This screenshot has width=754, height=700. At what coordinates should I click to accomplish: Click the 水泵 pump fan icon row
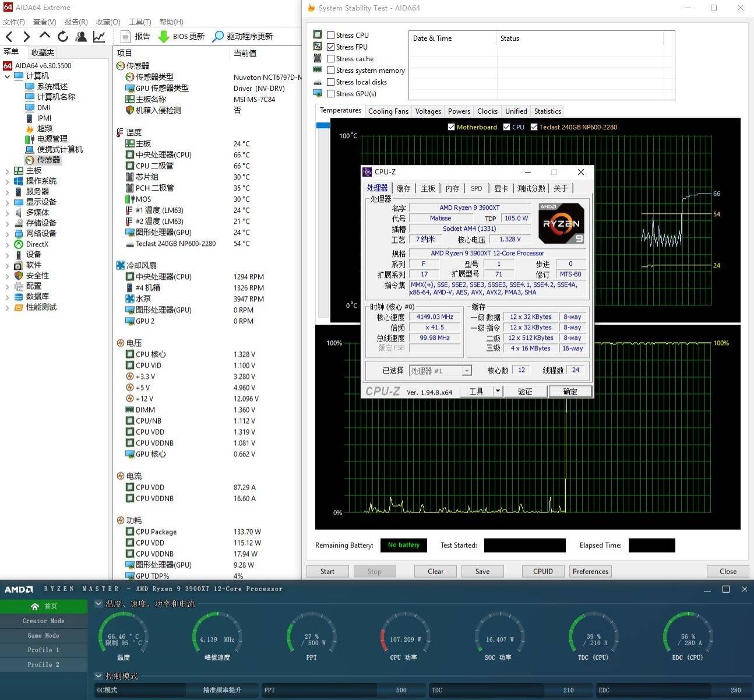130,298
